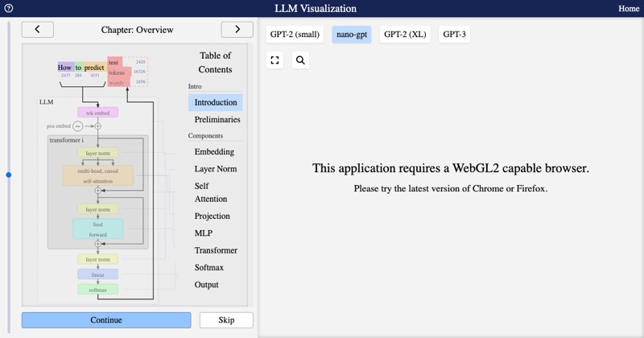644x338 pixels.
Task: Open the help question mark icon
Action: point(8,8)
